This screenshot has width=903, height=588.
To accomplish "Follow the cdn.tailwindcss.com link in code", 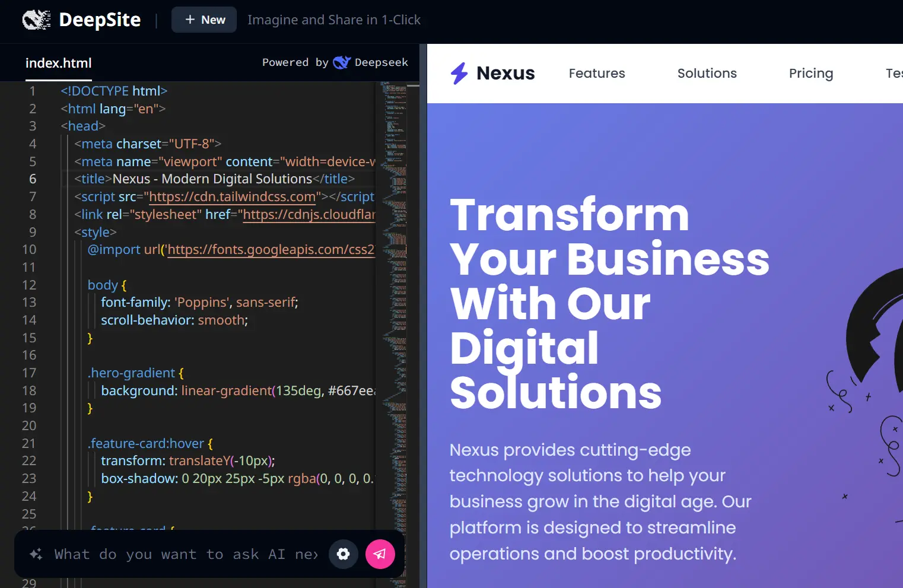I will click(232, 197).
